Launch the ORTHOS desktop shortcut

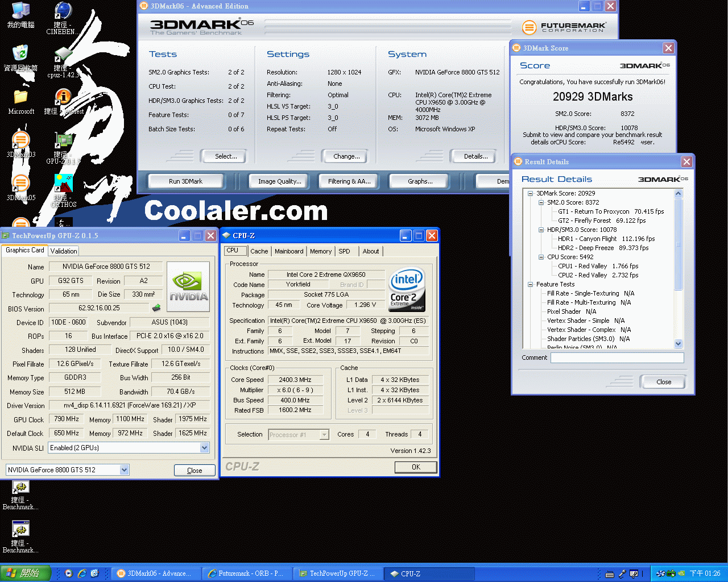63,183
